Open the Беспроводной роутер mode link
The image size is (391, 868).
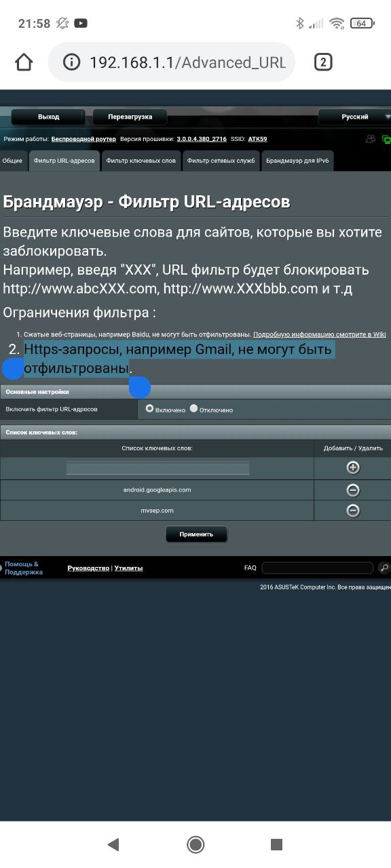(84, 139)
